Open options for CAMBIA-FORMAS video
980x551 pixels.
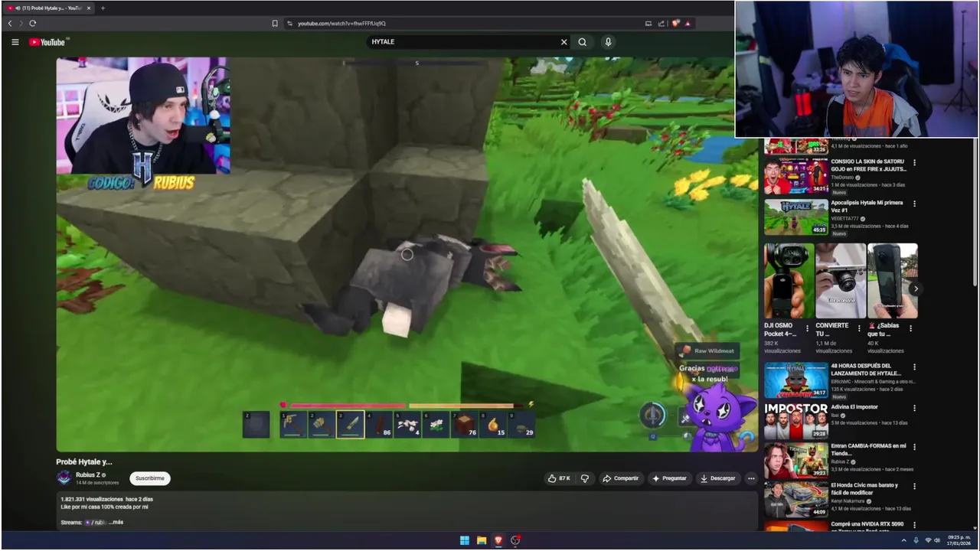coord(914,447)
